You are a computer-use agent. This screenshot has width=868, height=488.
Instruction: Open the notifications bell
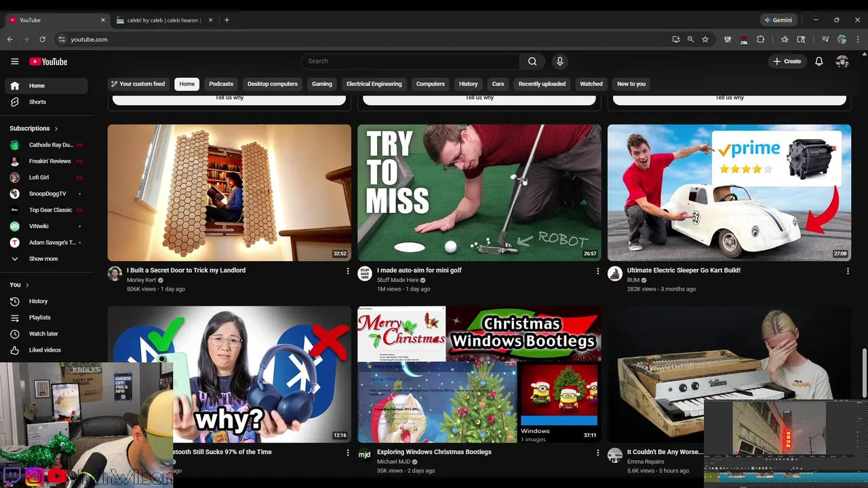pos(819,61)
